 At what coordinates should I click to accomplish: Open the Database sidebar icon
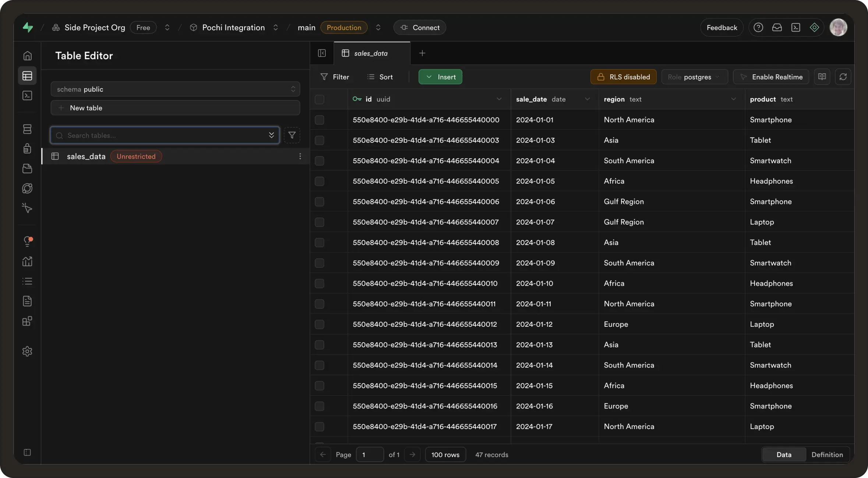coord(27,129)
